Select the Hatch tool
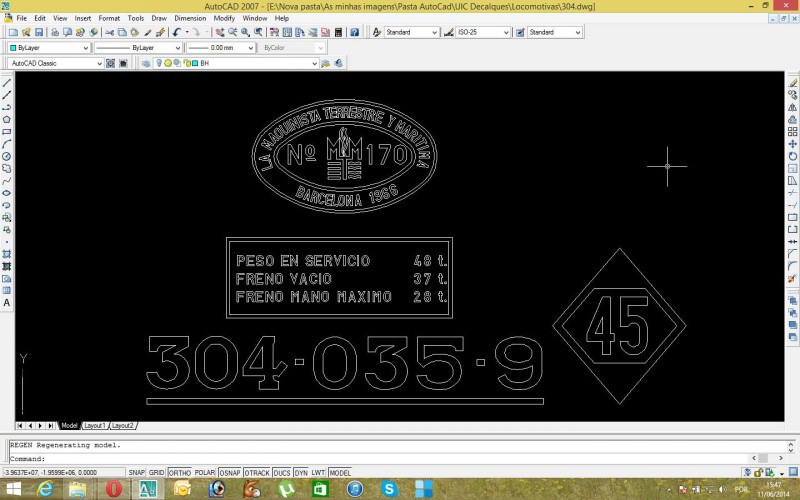The image size is (800, 500). (7, 254)
